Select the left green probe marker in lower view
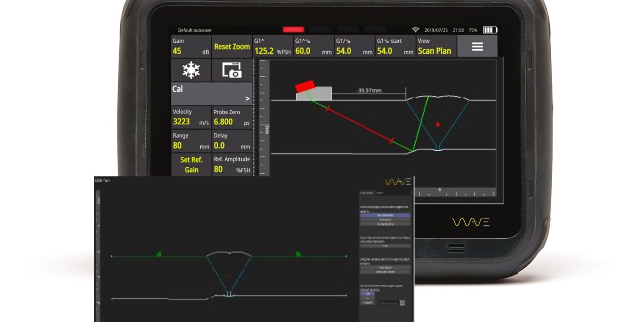This screenshot has width=644, height=322. [x=158, y=254]
